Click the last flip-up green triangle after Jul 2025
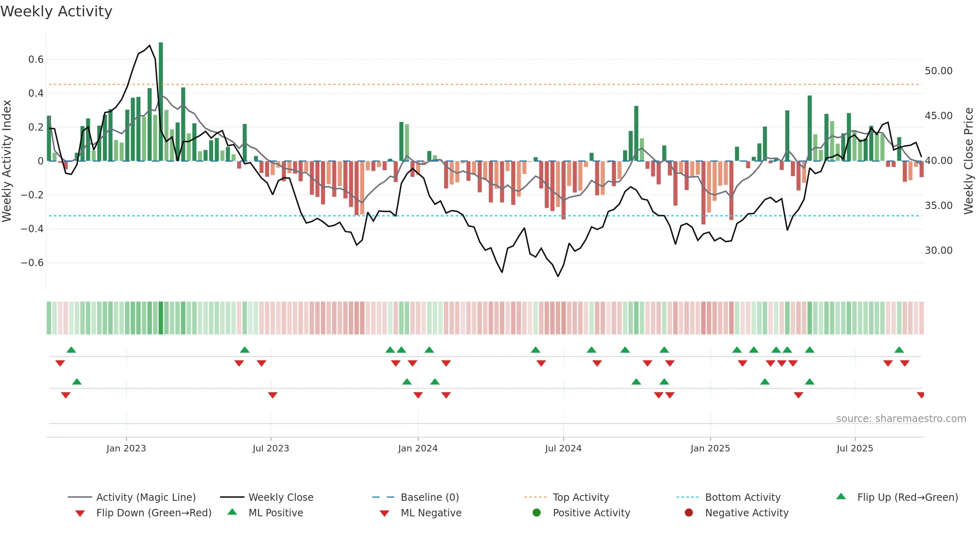This screenshot has width=980, height=551. 899,350
